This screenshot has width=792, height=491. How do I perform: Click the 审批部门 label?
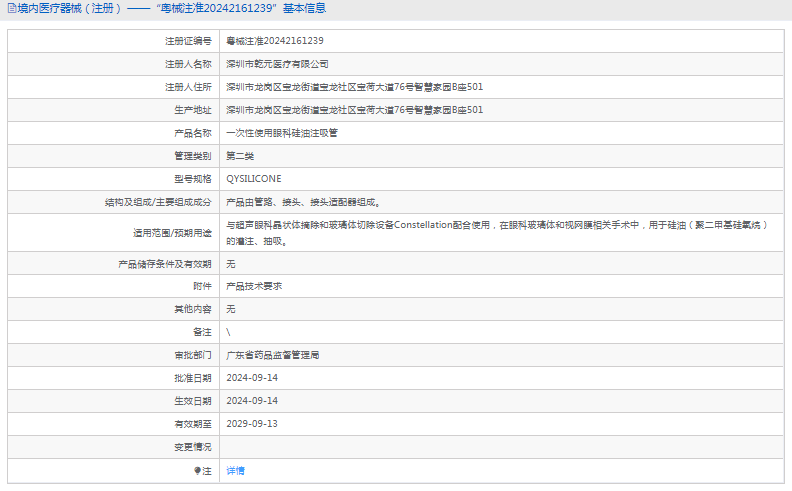[193, 355]
